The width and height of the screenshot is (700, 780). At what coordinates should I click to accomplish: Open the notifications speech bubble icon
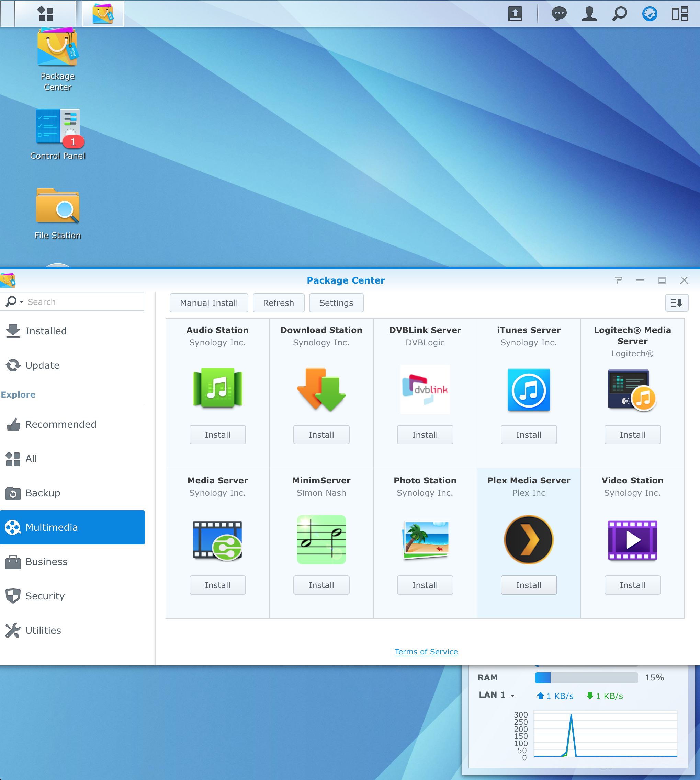point(558,14)
